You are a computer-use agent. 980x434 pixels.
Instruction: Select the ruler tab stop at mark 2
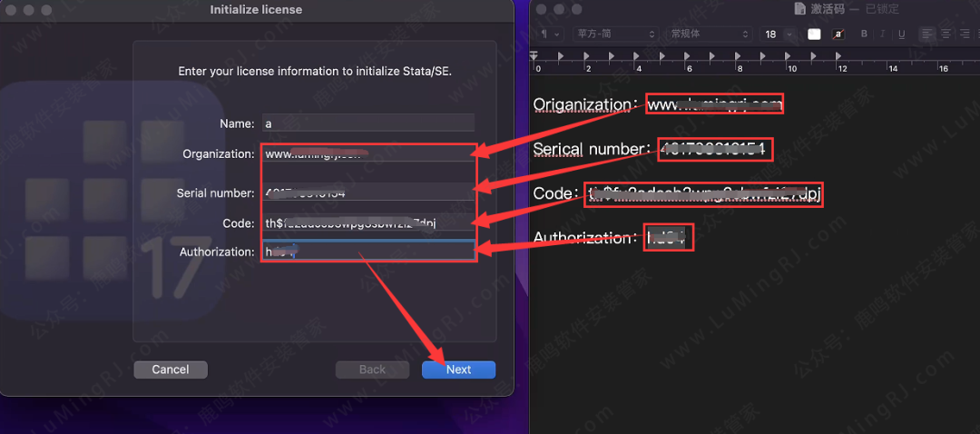[x=585, y=56]
